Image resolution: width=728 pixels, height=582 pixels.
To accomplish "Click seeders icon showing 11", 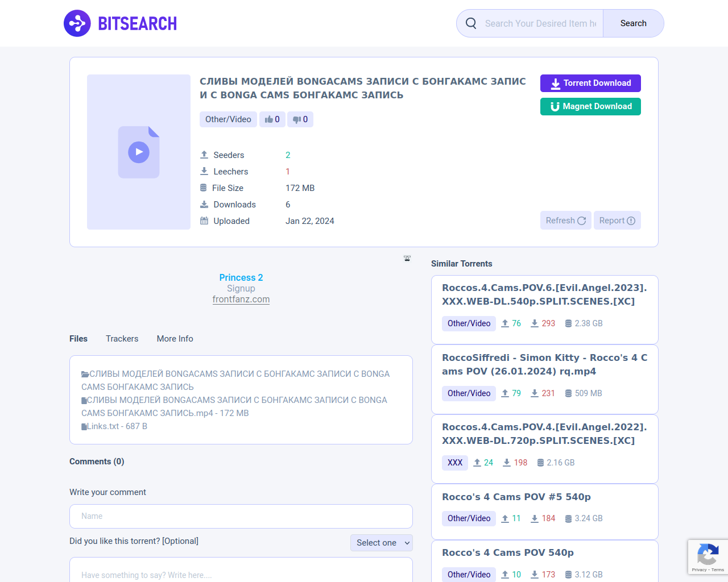I will (505, 518).
